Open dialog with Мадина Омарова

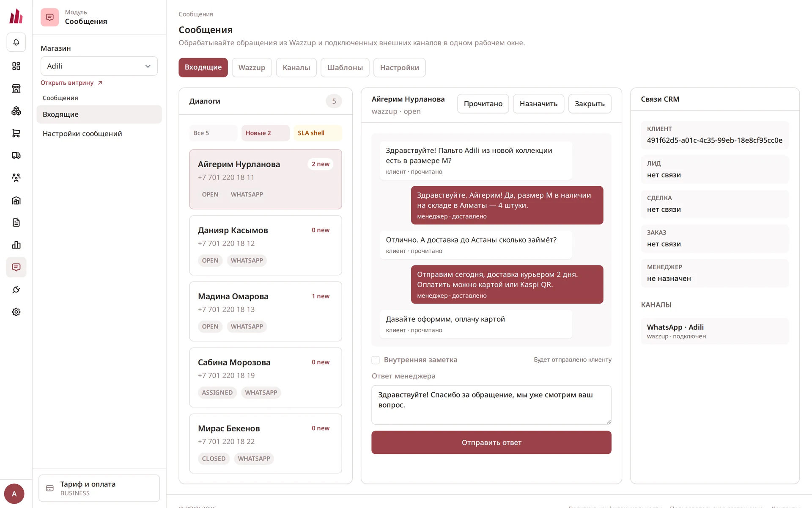pyautogui.click(x=266, y=312)
